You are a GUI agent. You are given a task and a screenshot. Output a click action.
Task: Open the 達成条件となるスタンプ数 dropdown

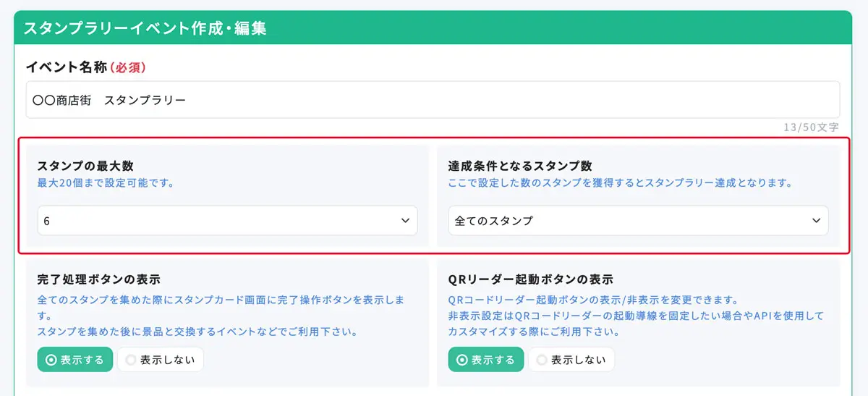pyautogui.click(x=638, y=221)
